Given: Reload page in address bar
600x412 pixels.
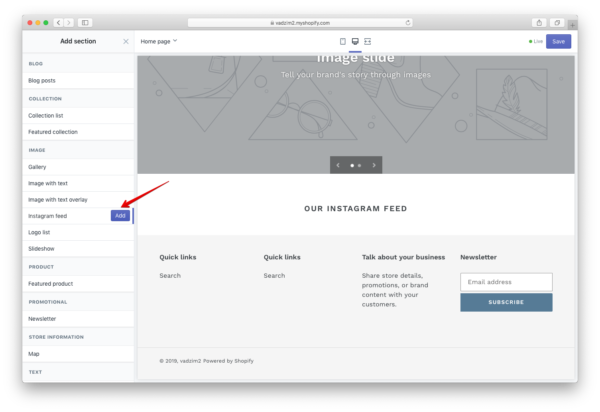Looking at the screenshot, I should click(x=408, y=22).
